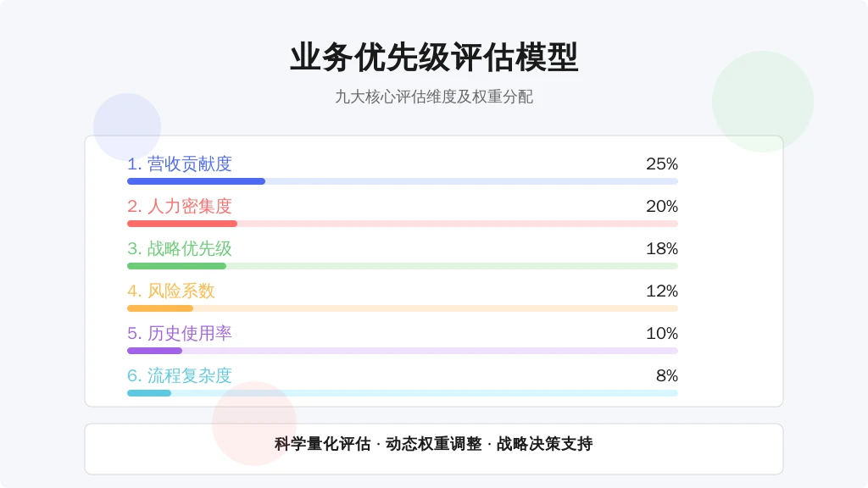The image size is (868, 488).
Task: Click the 20% weight value
Action: [x=661, y=207]
